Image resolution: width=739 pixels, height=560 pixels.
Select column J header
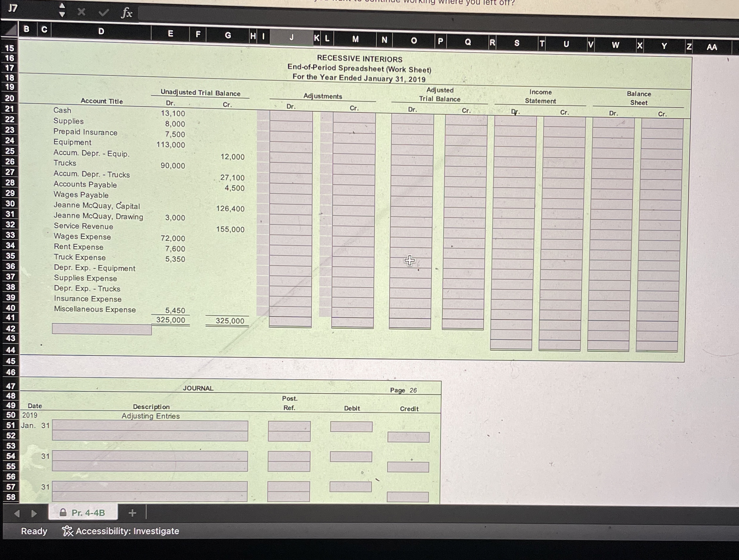point(291,37)
